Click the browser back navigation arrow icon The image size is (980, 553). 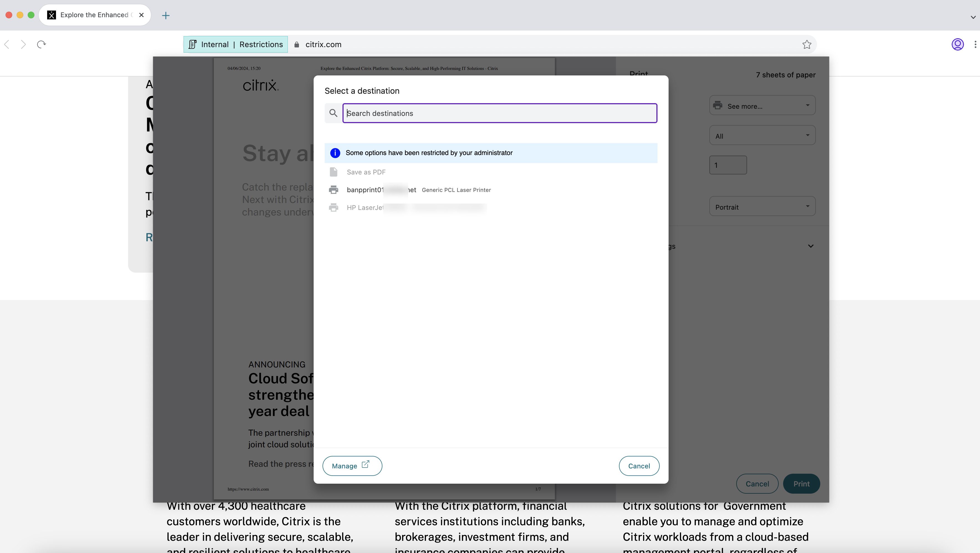pos(7,44)
